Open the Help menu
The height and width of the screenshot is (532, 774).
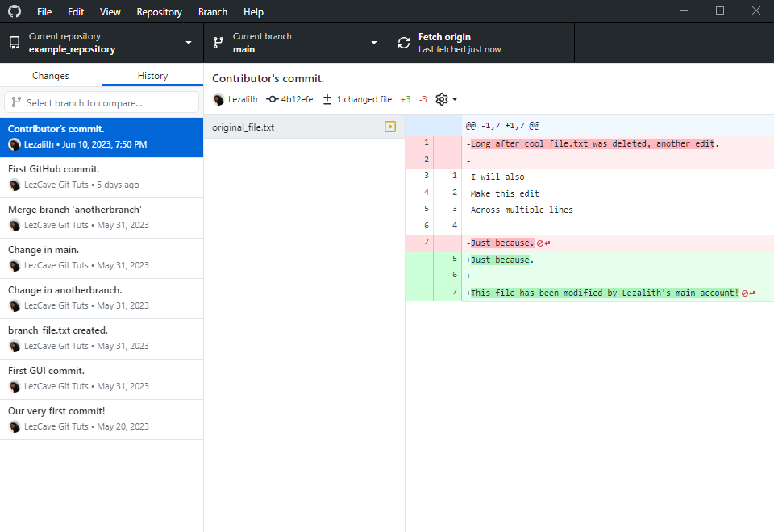[253, 12]
